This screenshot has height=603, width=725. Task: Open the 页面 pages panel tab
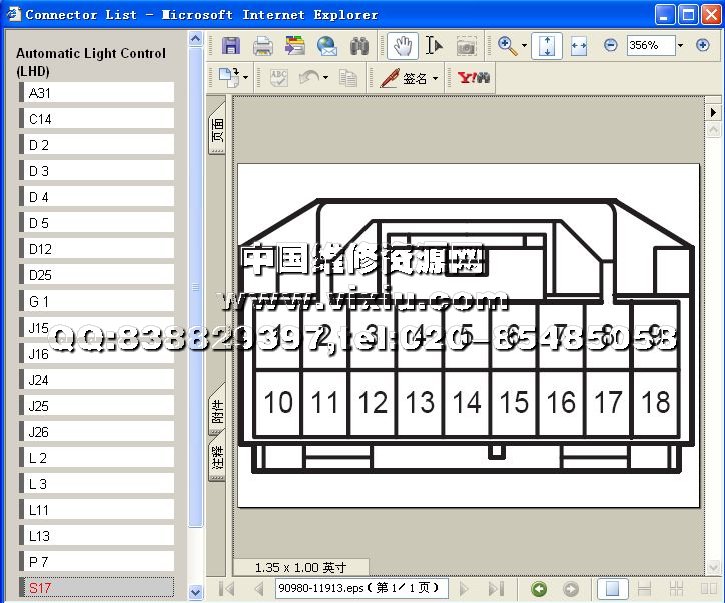tap(217, 129)
